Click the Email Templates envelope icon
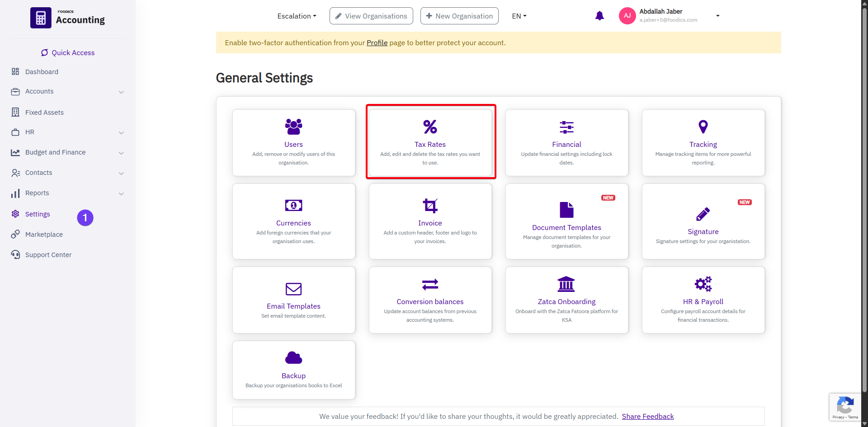This screenshot has height=427, width=868. pyautogui.click(x=293, y=289)
